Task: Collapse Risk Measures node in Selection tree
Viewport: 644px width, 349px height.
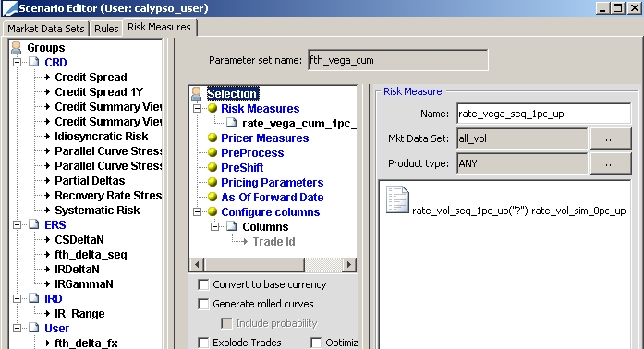Action: point(197,108)
